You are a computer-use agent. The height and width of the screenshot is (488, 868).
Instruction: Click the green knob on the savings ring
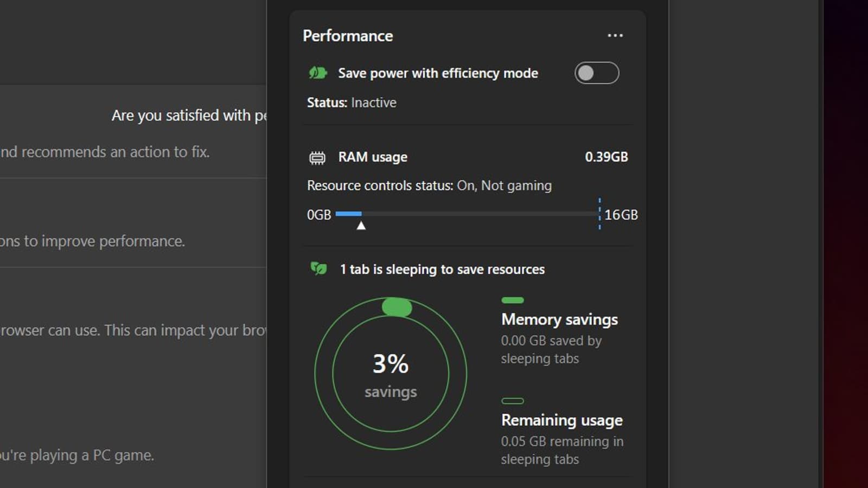pyautogui.click(x=397, y=307)
